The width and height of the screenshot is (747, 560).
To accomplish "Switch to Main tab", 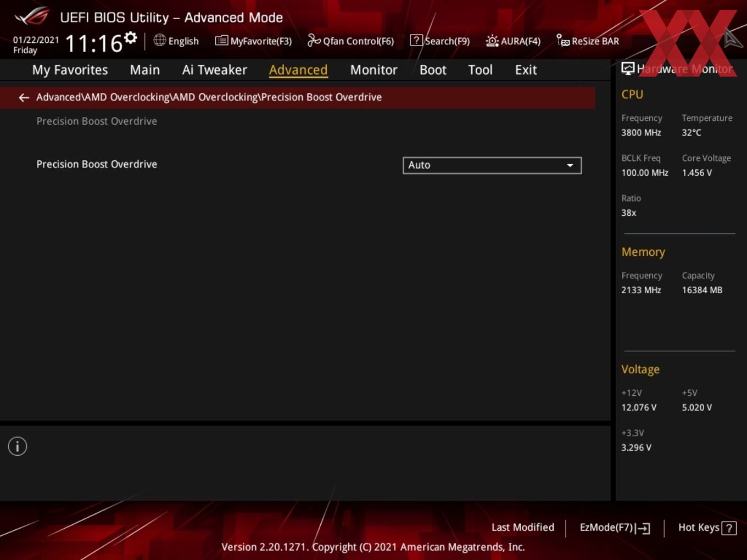I will pos(145,70).
